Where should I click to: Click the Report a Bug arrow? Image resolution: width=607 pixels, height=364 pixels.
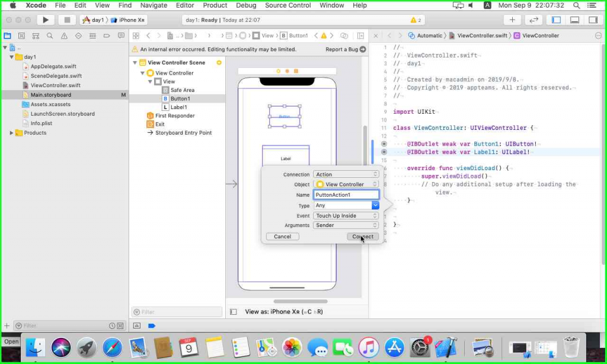[x=363, y=49]
